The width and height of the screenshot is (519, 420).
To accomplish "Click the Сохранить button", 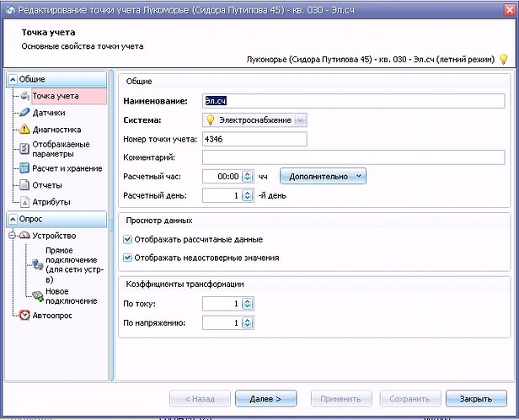I will (x=410, y=399).
